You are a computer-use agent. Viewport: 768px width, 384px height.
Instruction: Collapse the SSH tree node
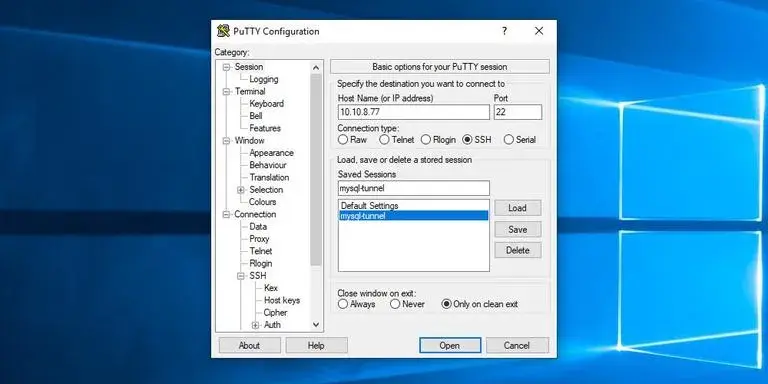click(x=241, y=276)
